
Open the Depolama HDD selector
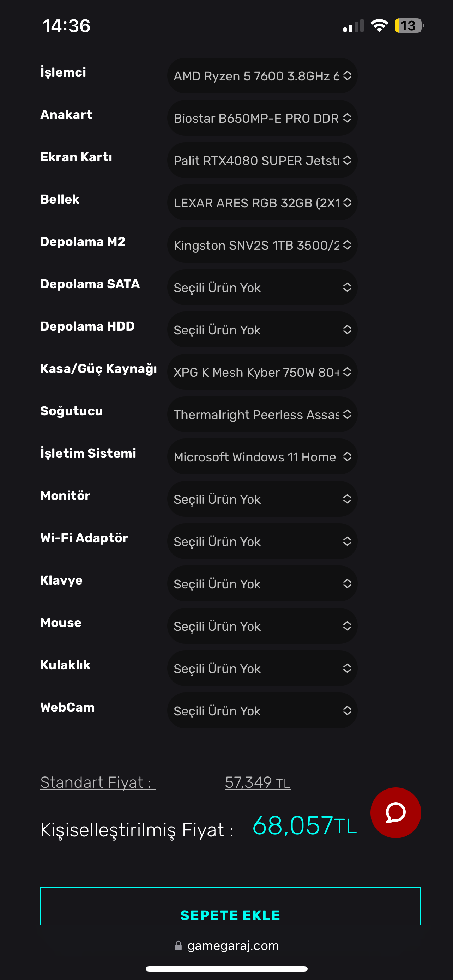pos(262,329)
